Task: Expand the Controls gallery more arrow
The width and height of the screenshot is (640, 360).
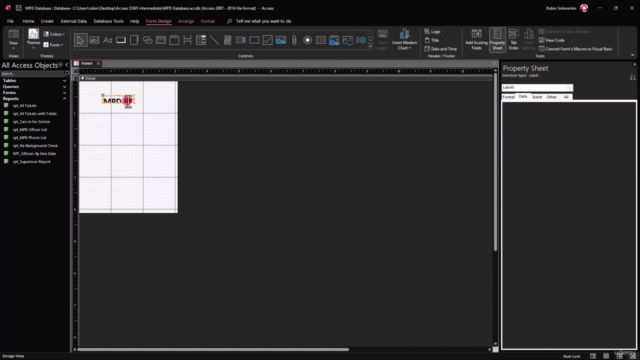Action: 371,47
